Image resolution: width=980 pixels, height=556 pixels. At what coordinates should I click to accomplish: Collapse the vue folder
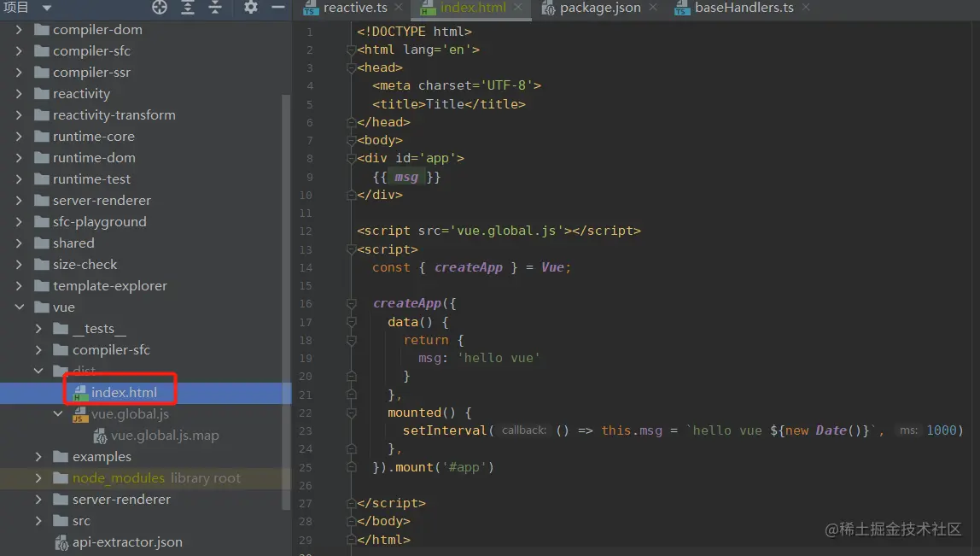(x=20, y=307)
